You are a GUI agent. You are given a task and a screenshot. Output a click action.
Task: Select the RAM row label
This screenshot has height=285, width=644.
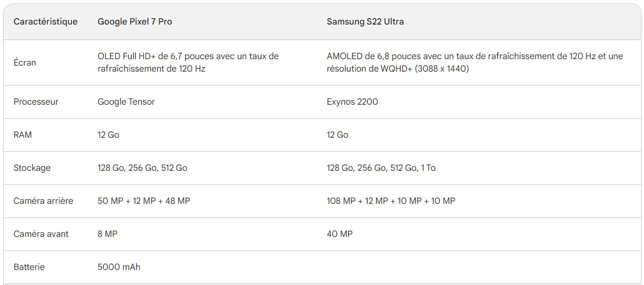(23, 135)
